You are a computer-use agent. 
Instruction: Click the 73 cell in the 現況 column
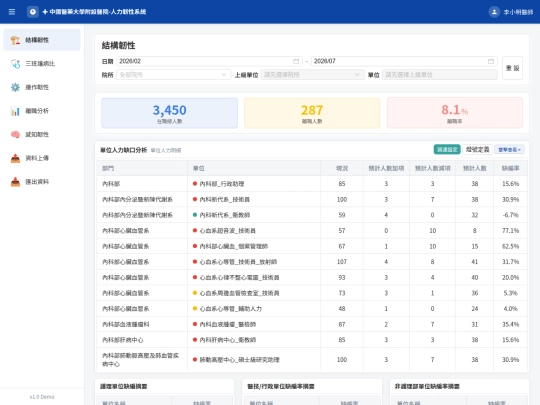[342, 293]
